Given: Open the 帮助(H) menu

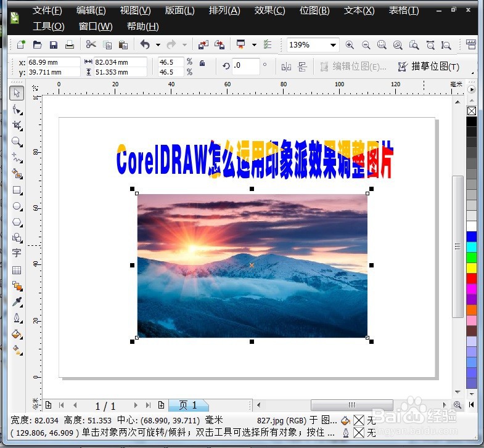Looking at the screenshot, I should click(x=143, y=26).
